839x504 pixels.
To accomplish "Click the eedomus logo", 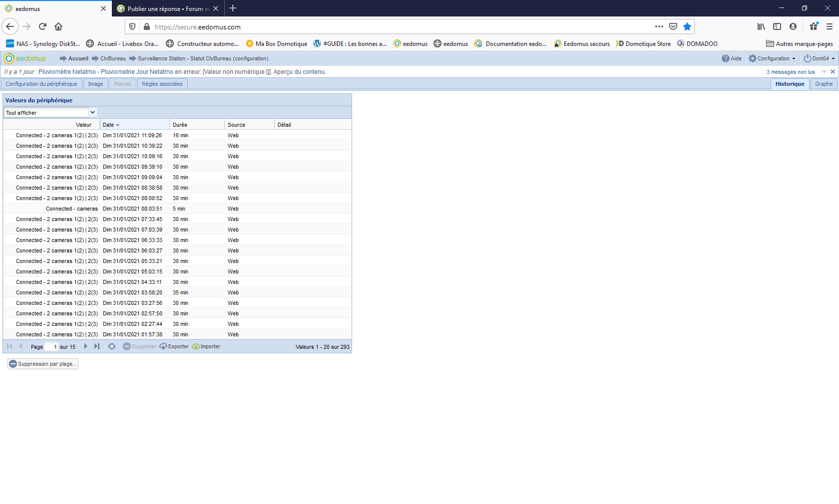I will (25, 58).
